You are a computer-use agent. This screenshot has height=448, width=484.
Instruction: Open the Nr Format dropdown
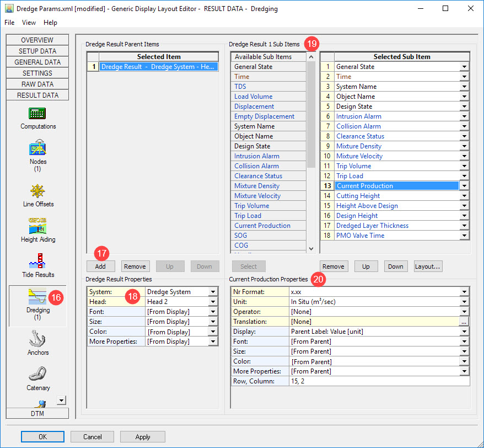point(464,292)
